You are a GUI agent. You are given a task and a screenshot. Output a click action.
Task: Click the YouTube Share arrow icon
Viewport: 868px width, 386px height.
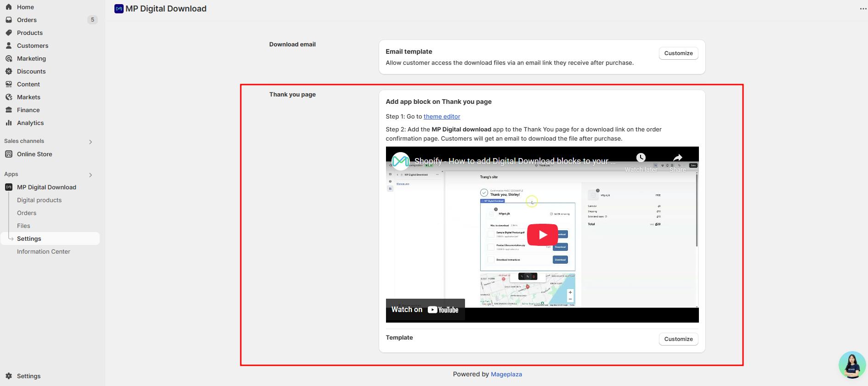pyautogui.click(x=678, y=158)
